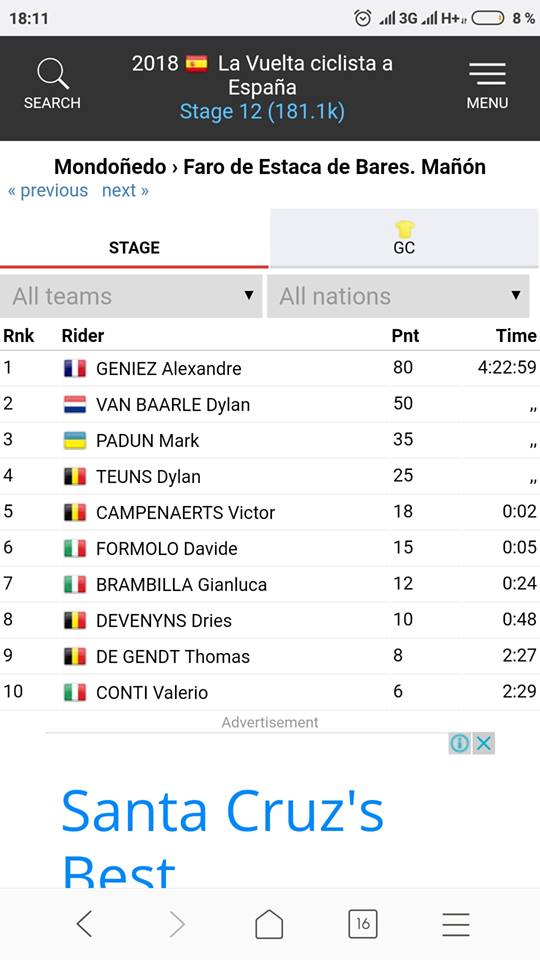Close the advertisement with the X icon
540x960 pixels.
(484, 743)
